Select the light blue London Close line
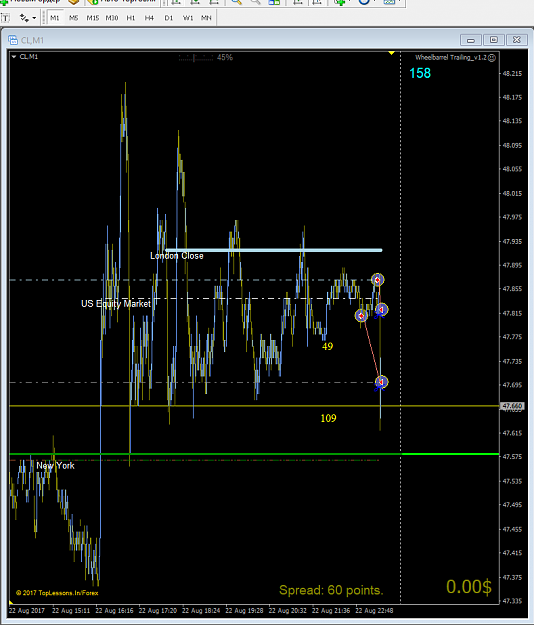This screenshot has height=625, width=534. 274,250
